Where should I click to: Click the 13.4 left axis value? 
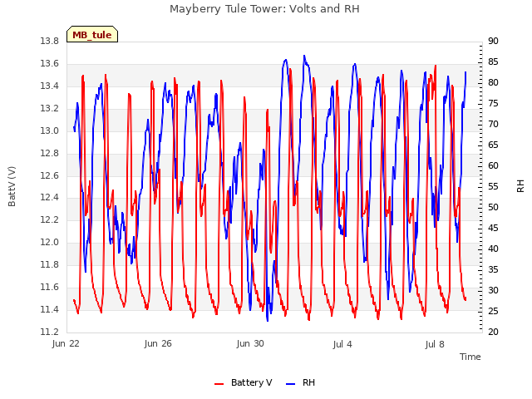(50, 86)
